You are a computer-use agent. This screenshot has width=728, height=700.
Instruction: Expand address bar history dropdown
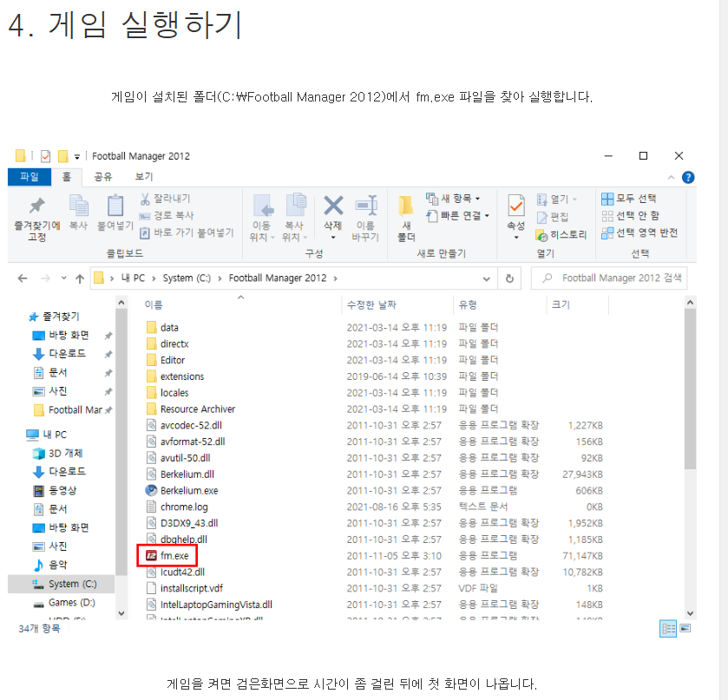coord(486,278)
